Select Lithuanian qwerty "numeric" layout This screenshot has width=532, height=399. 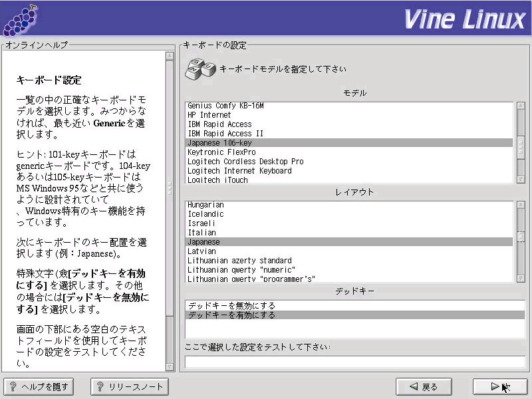coord(348,270)
